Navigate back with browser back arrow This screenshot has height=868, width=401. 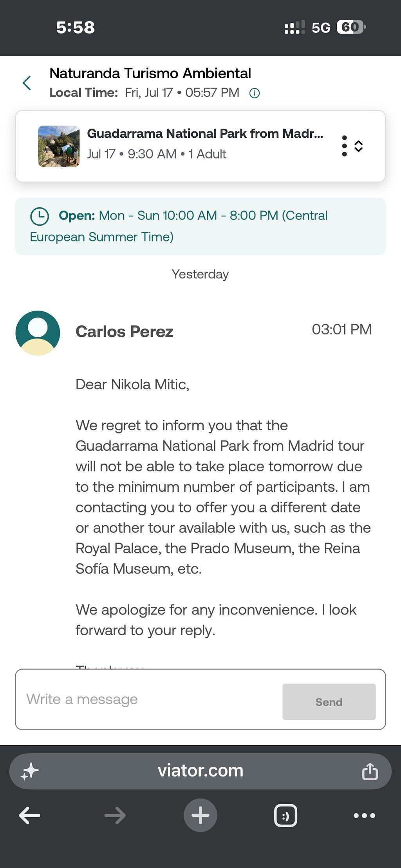30,816
